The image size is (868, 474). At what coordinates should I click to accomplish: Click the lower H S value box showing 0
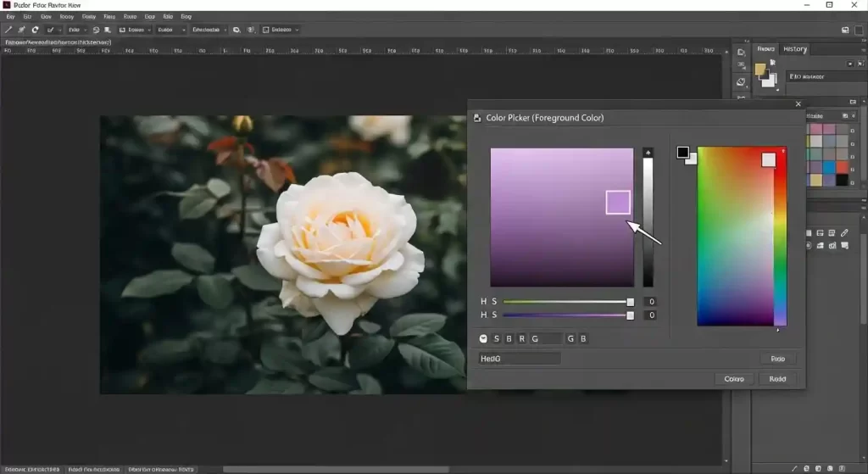pos(652,315)
